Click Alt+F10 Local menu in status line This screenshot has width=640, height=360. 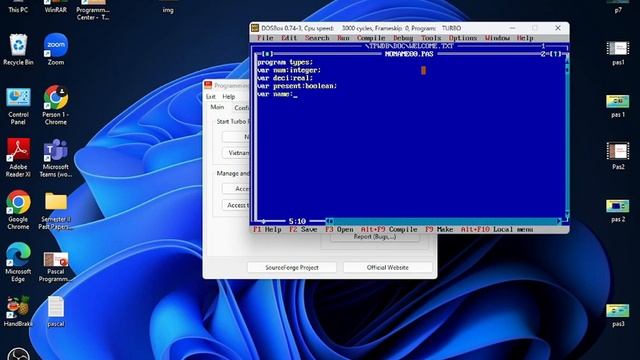497,229
